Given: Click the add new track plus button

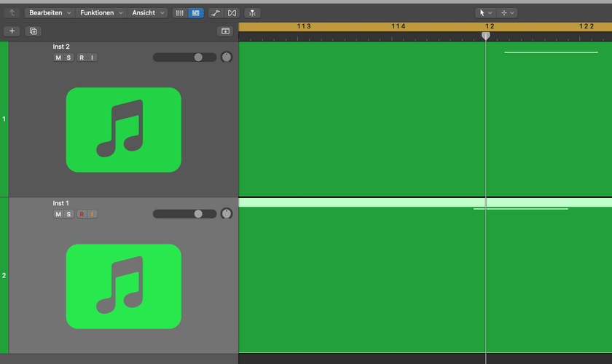Looking at the screenshot, I should (12, 31).
